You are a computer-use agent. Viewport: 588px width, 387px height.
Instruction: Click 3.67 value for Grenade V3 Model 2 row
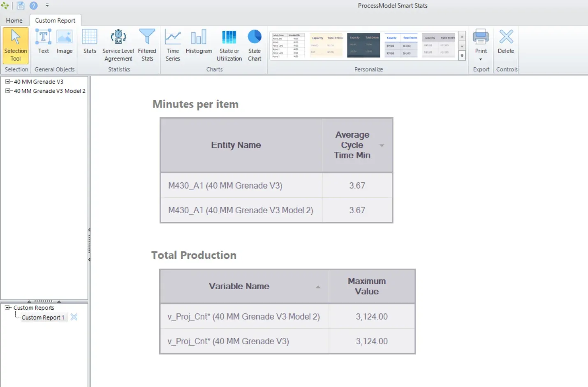click(357, 210)
